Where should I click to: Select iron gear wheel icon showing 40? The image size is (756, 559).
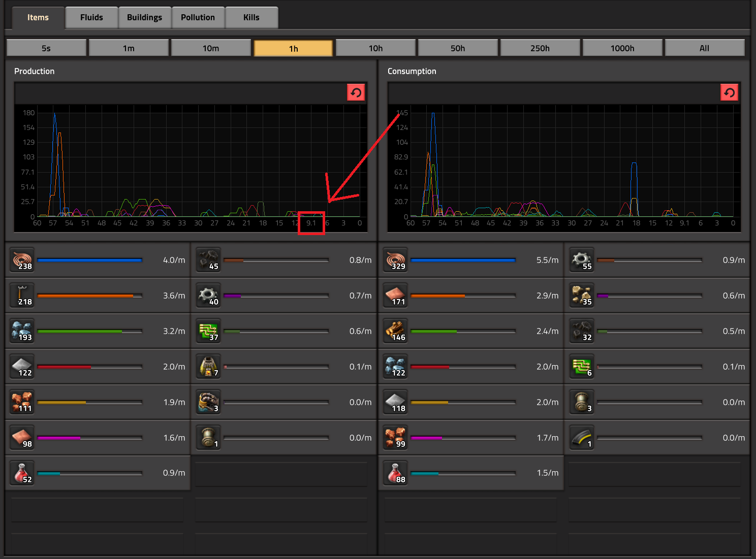208,295
